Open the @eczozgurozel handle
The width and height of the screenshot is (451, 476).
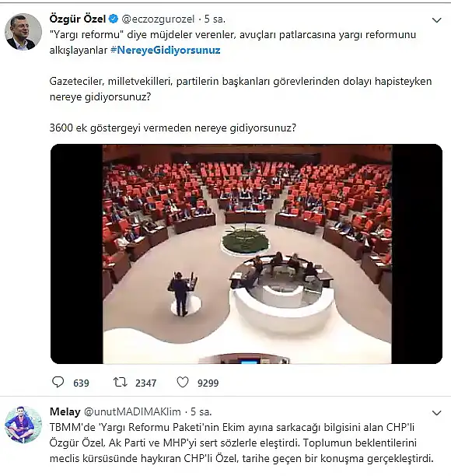point(158,19)
